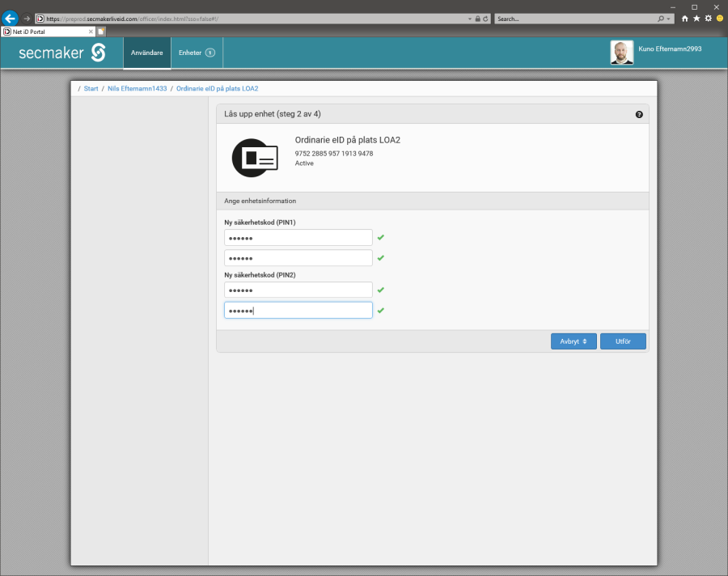
Task: Go to Start breadcrumb link
Action: point(91,88)
